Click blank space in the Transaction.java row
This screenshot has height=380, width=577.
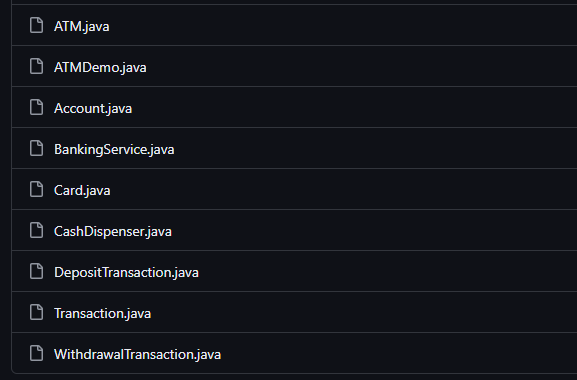tap(361, 312)
